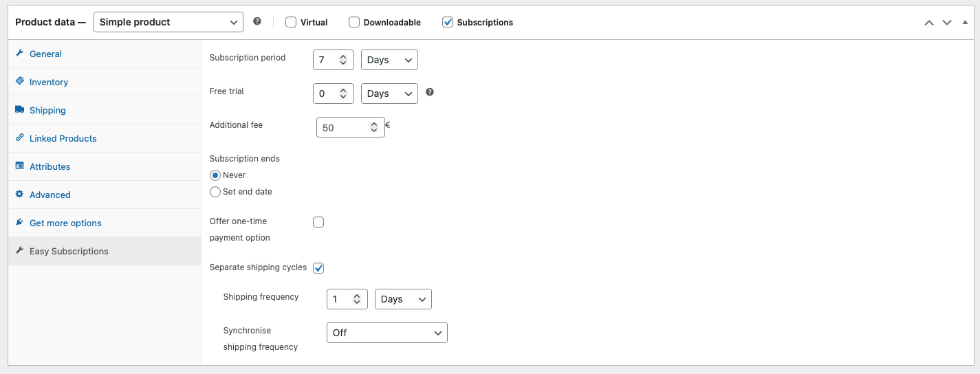Click the Free trial help tooltip icon

(x=430, y=92)
